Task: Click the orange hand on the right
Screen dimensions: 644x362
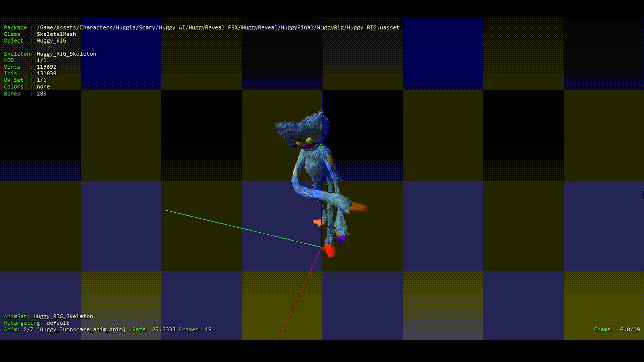Action: click(359, 207)
